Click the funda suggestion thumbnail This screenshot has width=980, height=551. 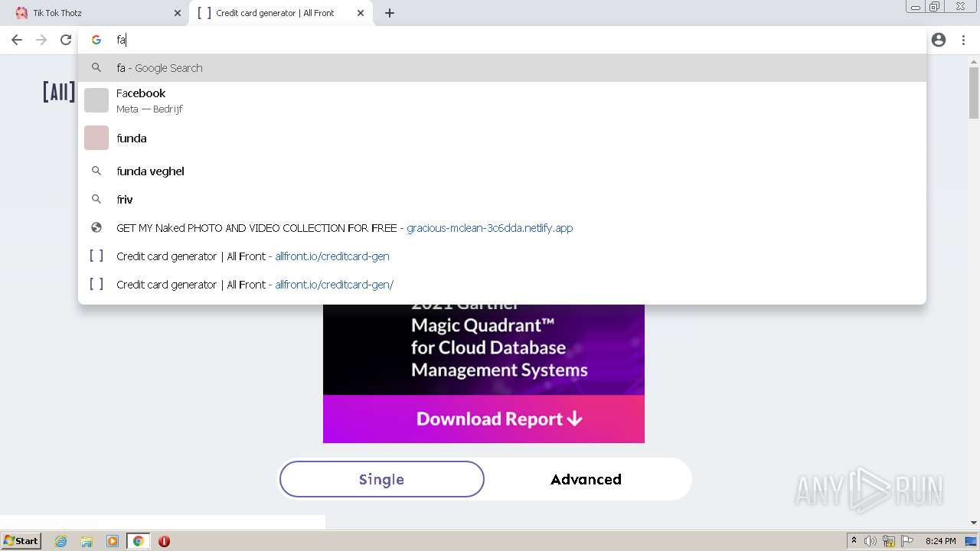click(96, 138)
